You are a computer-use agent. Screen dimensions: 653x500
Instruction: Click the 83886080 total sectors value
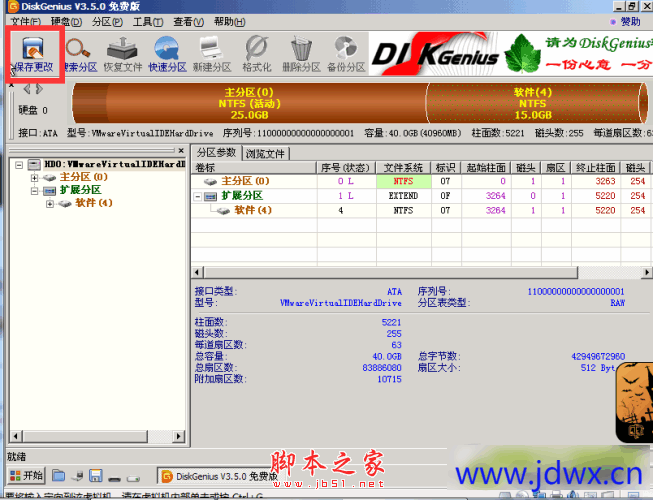pos(382,368)
